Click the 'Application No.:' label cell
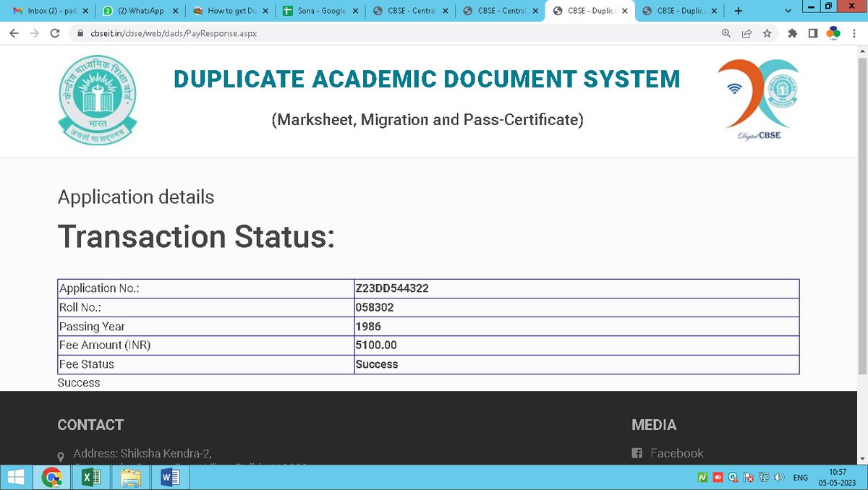Image resolution: width=868 pixels, height=490 pixels. [x=205, y=288]
